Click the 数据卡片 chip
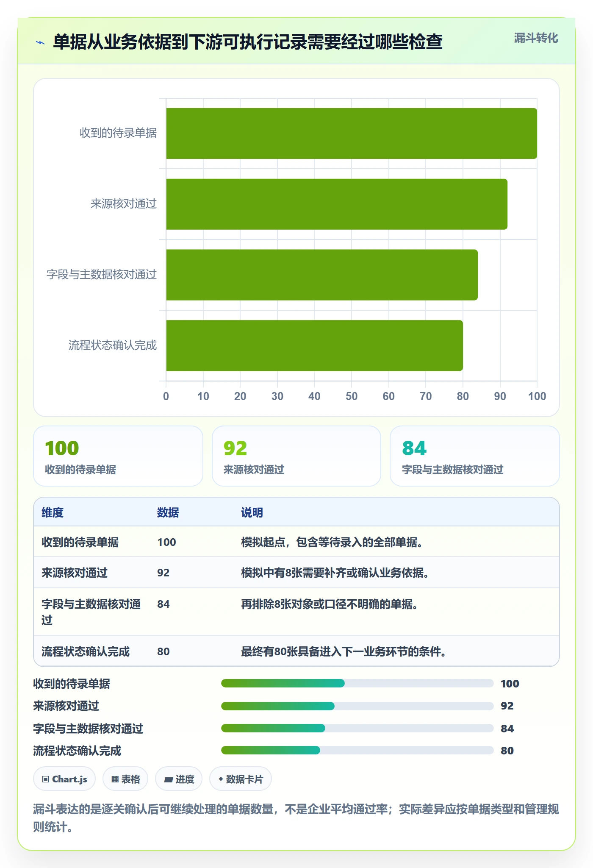This screenshot has height=868, width=593. tap(241, 779)
